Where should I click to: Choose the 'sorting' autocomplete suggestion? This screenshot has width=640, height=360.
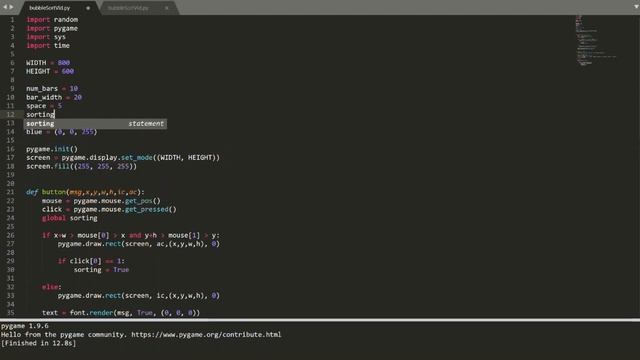pyautogui.click(x=95, y=124)
